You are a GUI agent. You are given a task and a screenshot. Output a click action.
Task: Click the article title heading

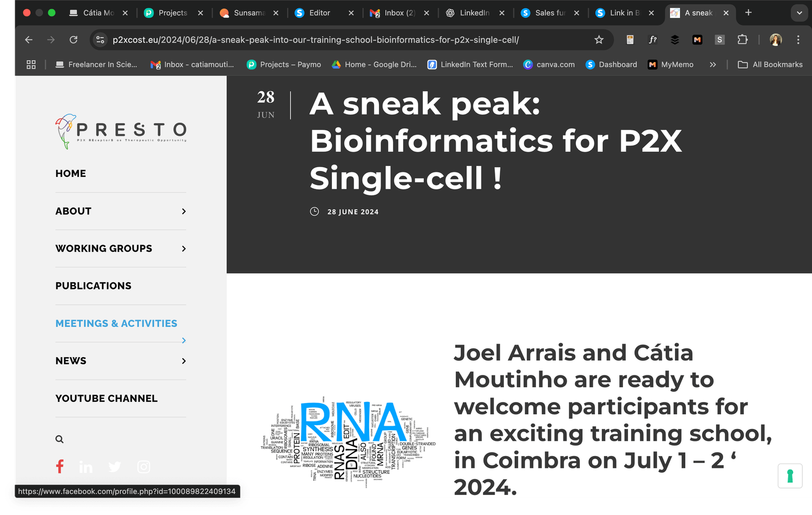(495, 141)
